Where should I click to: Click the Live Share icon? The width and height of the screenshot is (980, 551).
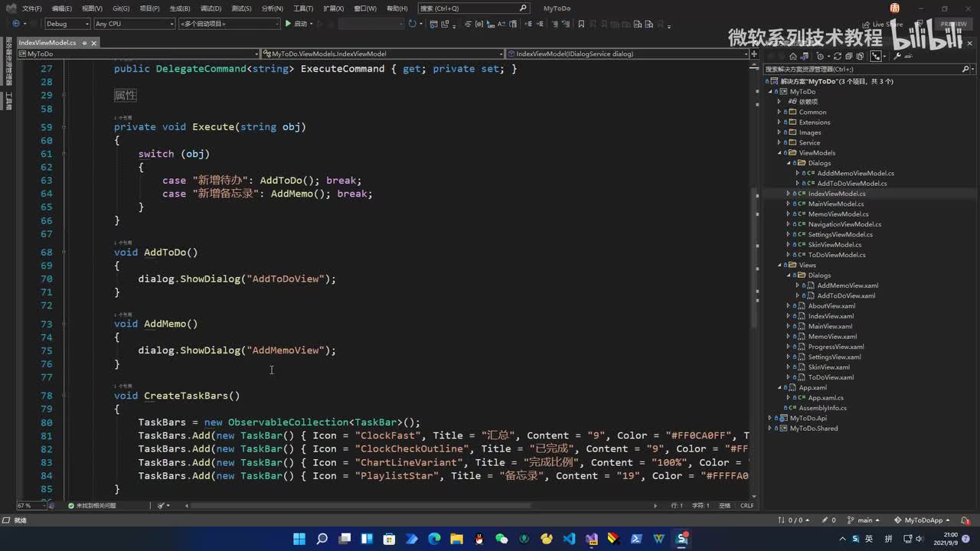tap(866, 24)
